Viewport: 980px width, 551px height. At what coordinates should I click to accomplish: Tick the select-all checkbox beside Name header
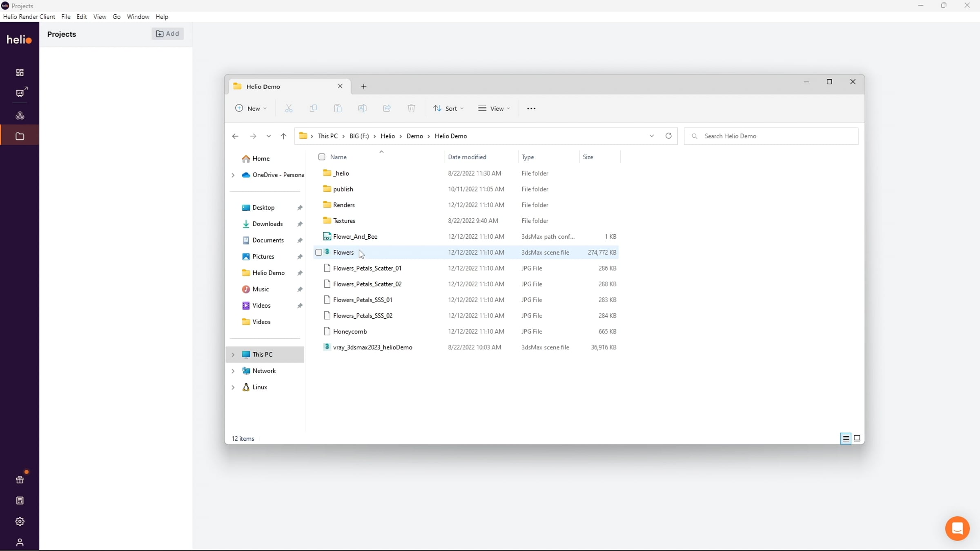[x=322, y=157]
